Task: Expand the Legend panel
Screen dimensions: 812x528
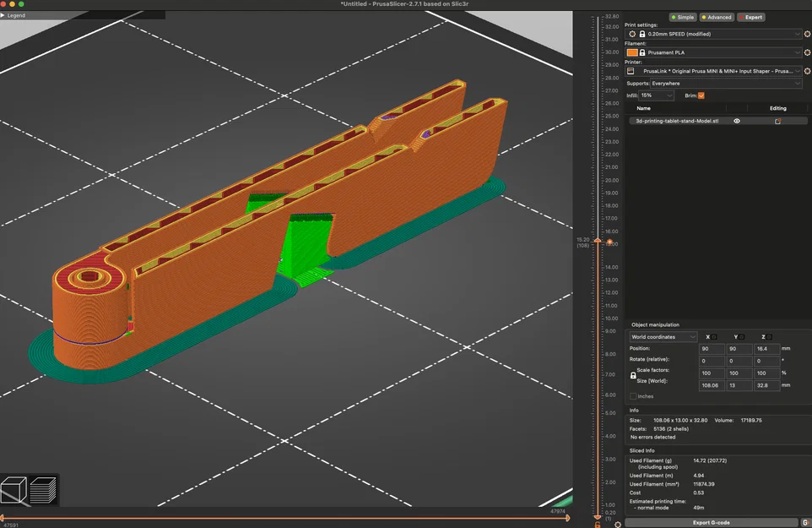Action: [13, 15]
